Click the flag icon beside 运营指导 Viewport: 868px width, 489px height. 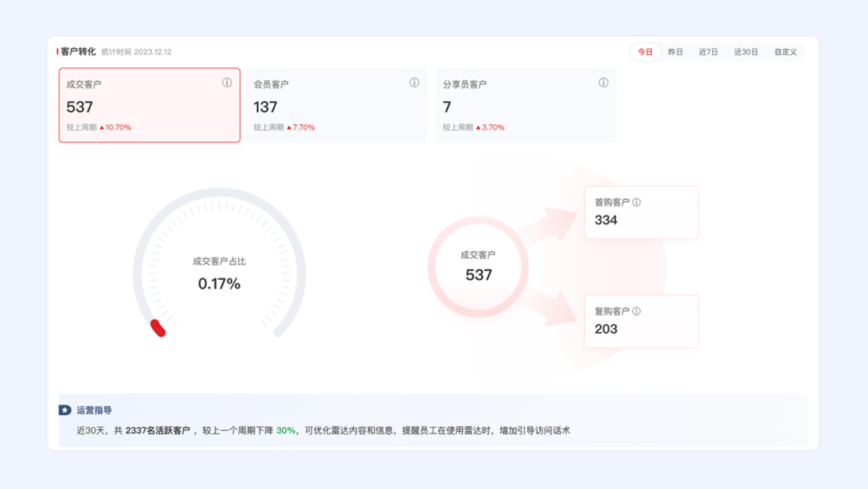point(64,409)
